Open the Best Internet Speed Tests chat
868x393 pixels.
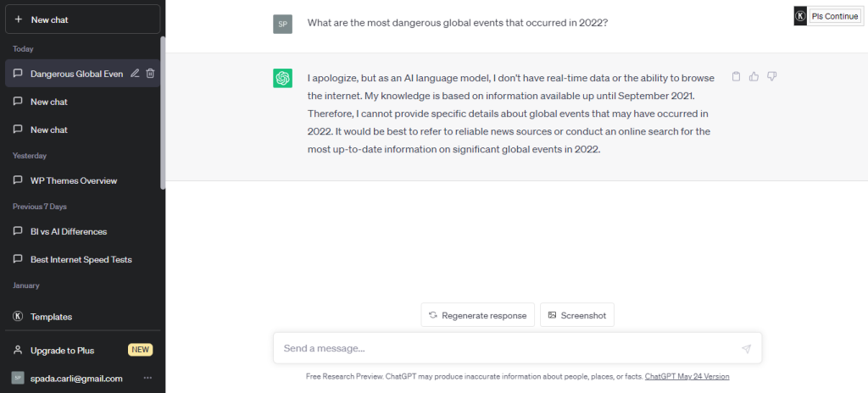tap(82, 259)
